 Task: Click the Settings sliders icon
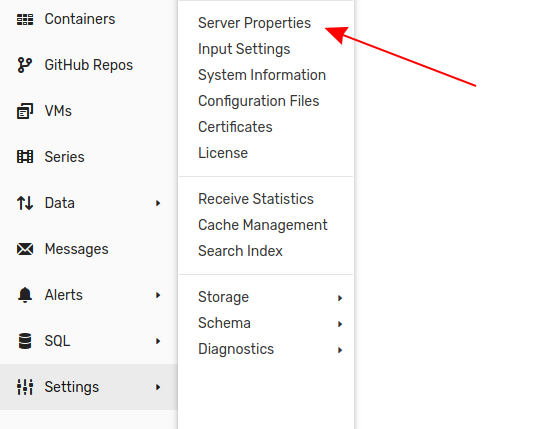[25, 387]
